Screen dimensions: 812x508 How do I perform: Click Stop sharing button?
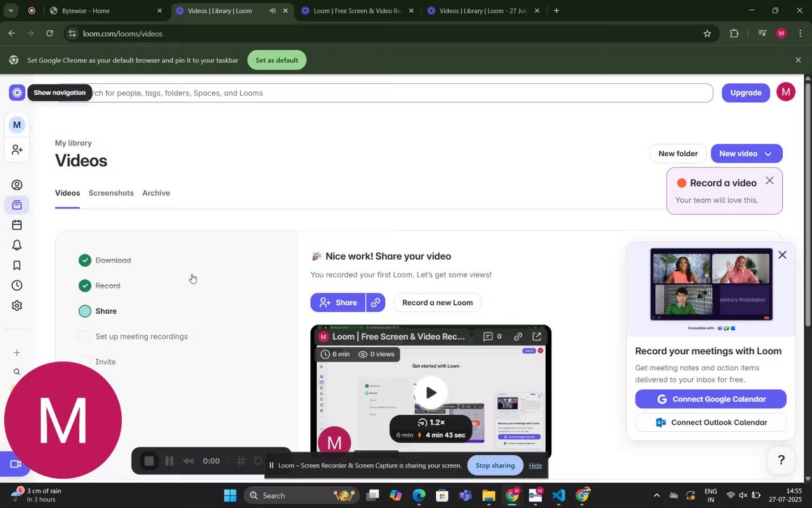(x=495, y=465)
